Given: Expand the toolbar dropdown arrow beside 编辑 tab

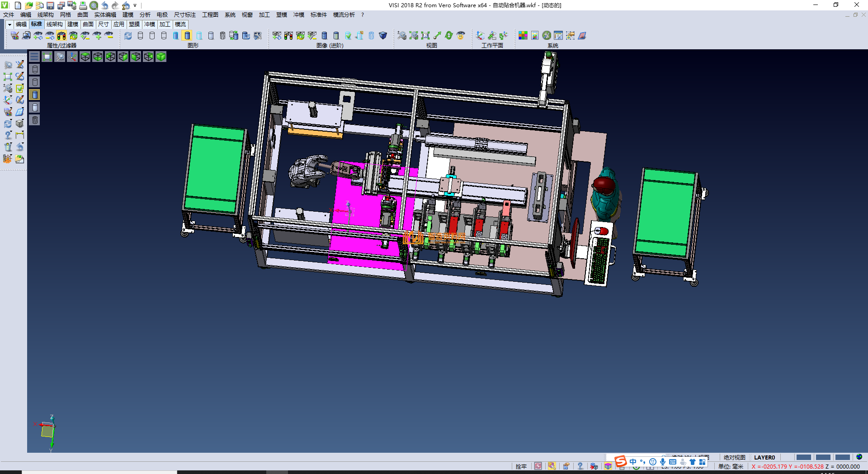Looking at the screenshot, I should click(x=9, y=24).
